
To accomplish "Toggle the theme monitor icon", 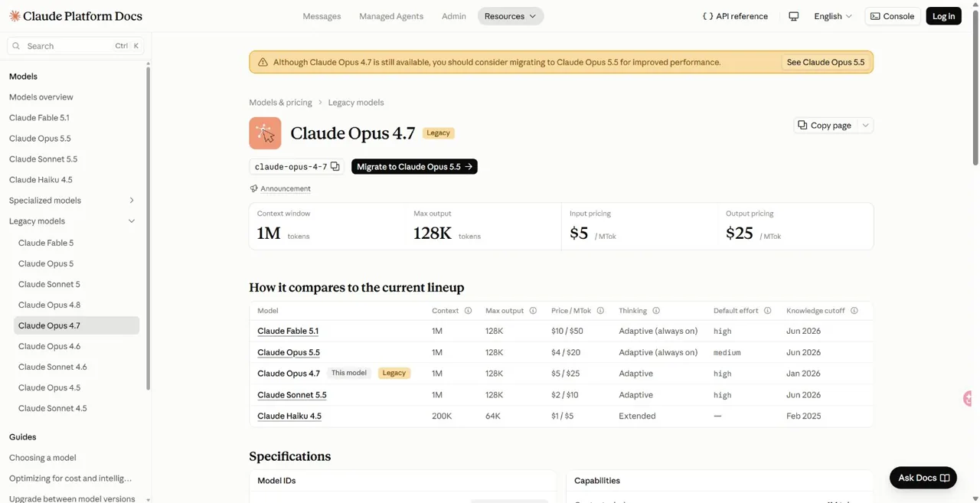I will pyautogui.click(x=793, y=16).
